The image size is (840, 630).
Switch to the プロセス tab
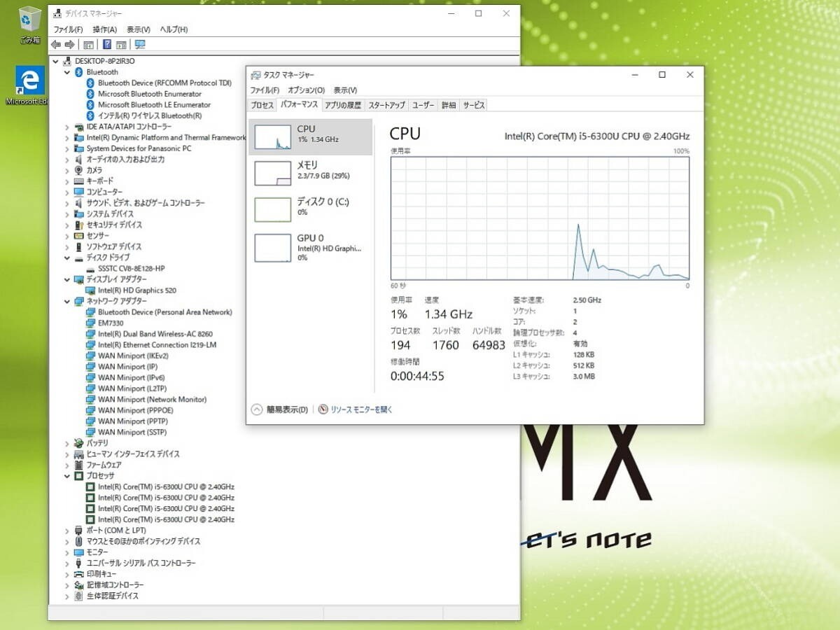pos(262,105)
